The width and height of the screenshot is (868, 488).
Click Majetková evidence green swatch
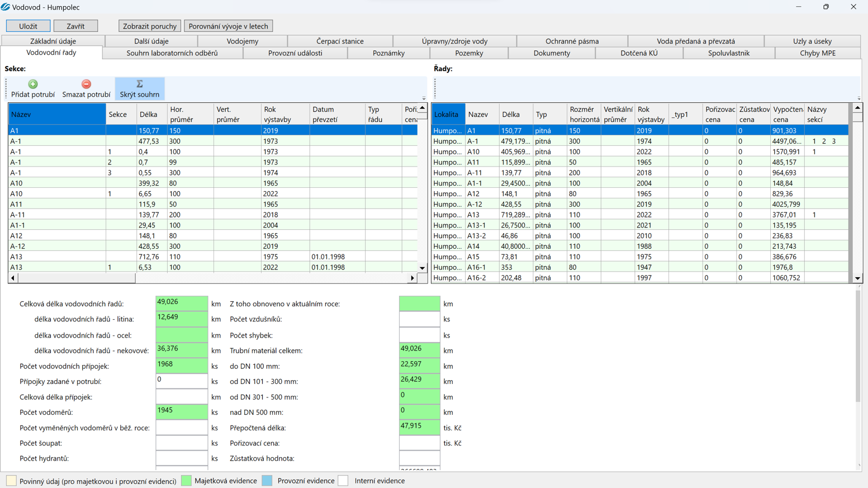(x=186, y=481)
